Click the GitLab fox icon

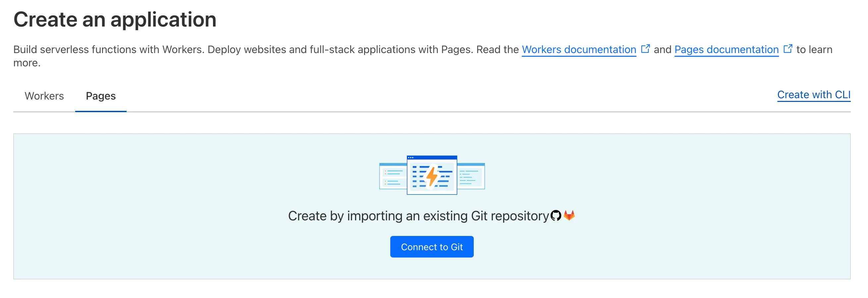pyautogui.click(x=570, y=215)
